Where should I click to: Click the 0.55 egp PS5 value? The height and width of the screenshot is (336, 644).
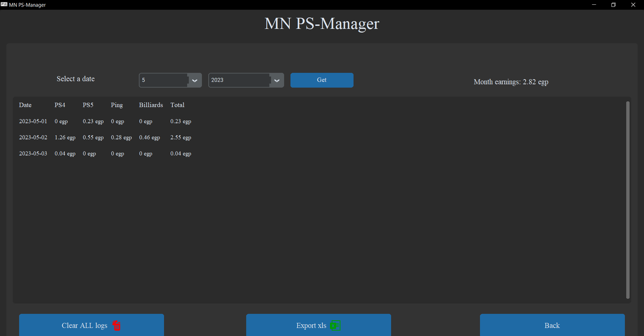pyautogui.click(x=93, y=138)
